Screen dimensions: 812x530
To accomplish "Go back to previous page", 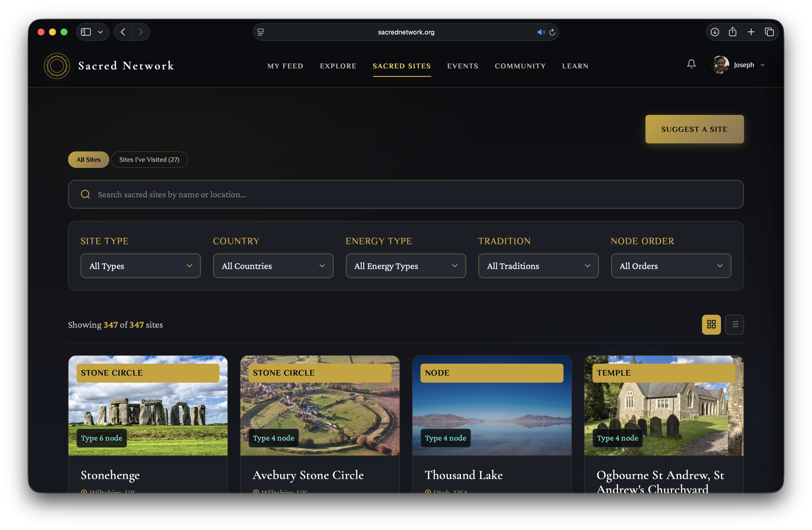I will click(x=123, y=32).
